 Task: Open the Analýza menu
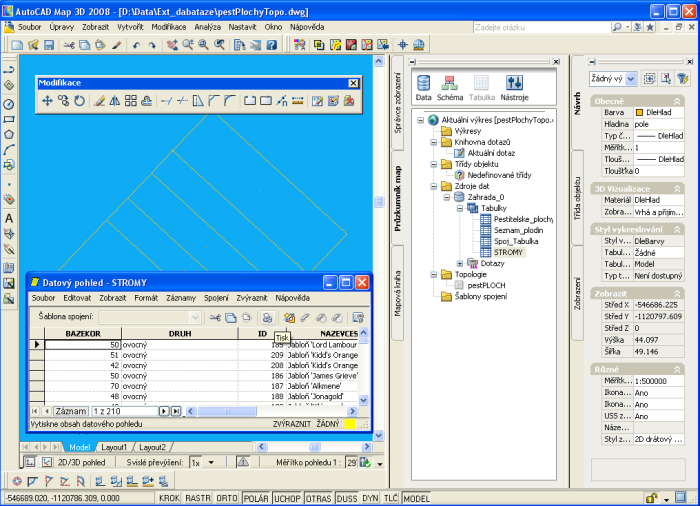pyautogui.click(x=208, y=27)
